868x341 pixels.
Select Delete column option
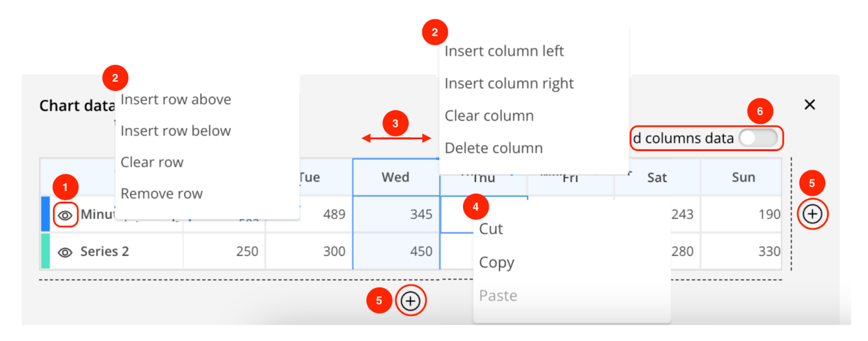[x=494, y=148]
